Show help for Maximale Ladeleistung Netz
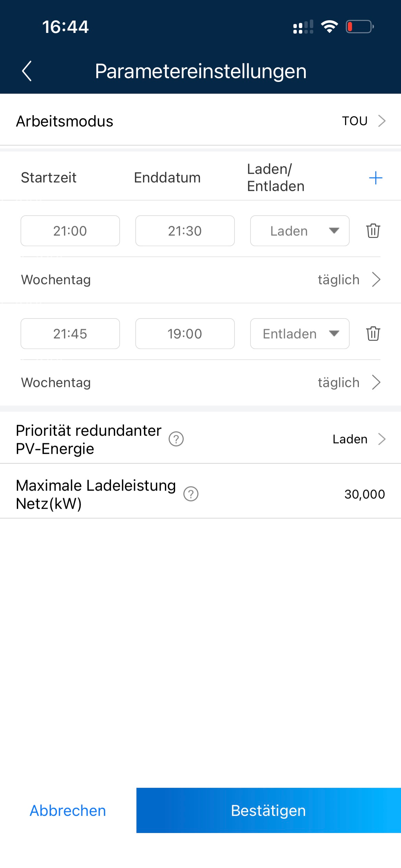Screen dimensions: 401x868 click(191, 494)
